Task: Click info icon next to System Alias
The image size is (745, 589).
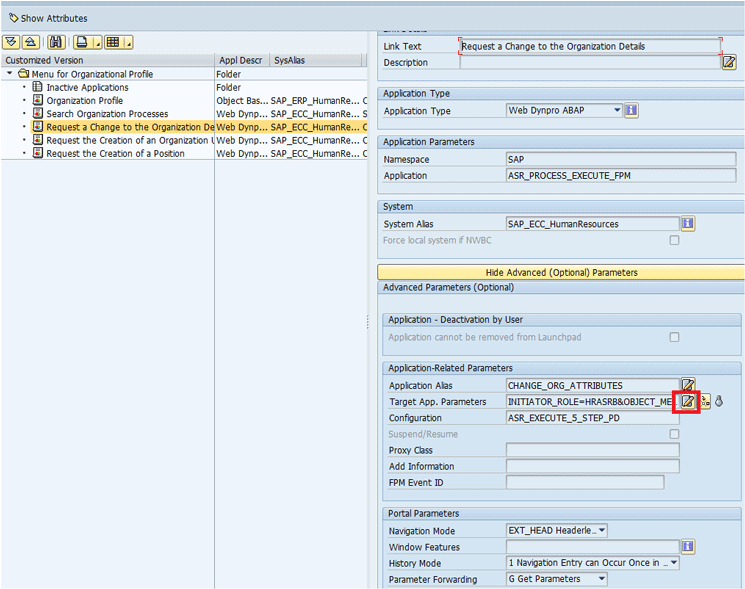Action: 688,223
